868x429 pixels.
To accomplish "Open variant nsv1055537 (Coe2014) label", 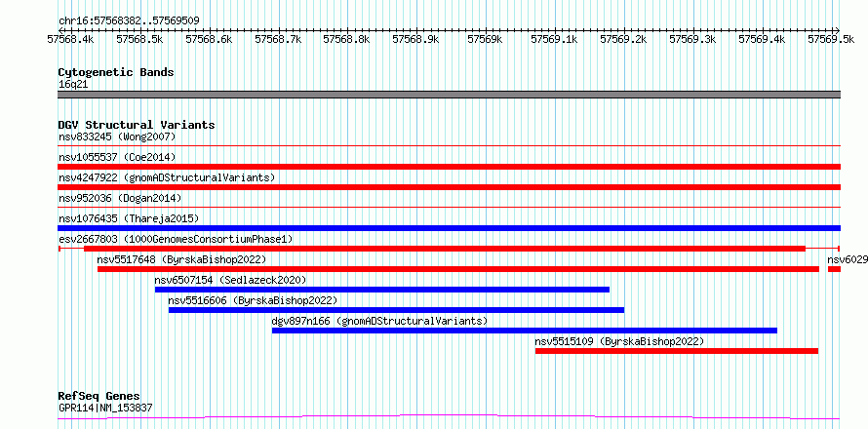I will [x=117, y=157].
